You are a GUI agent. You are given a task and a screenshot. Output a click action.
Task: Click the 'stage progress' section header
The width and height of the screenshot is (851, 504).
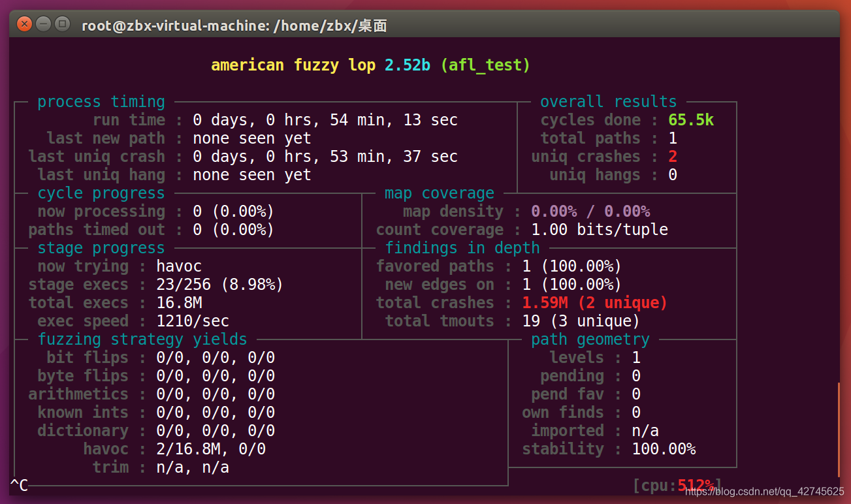(101, 248)
